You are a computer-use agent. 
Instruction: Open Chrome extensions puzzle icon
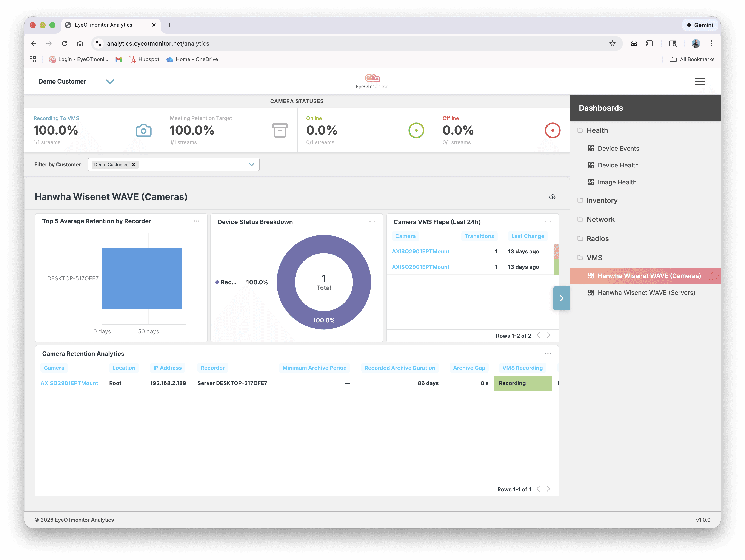(650, 43)
